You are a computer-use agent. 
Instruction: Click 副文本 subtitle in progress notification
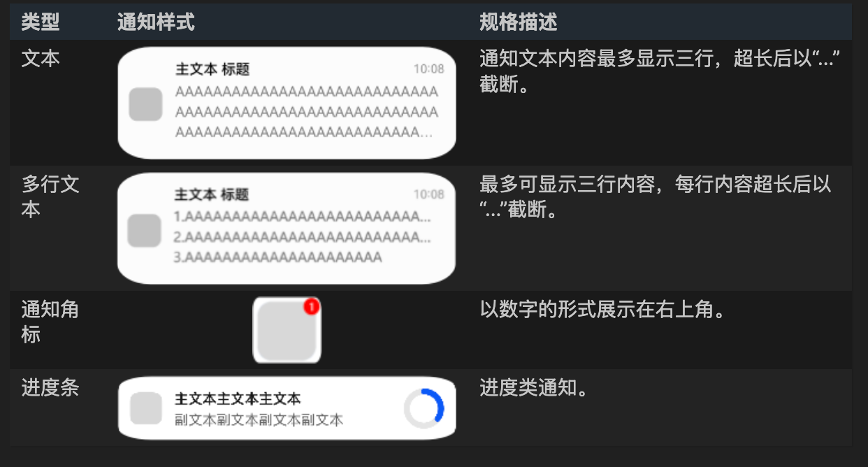click(259, 419)
